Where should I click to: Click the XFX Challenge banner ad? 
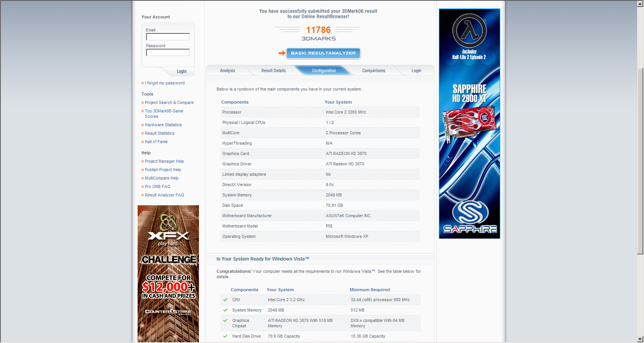tap(168, 274)
